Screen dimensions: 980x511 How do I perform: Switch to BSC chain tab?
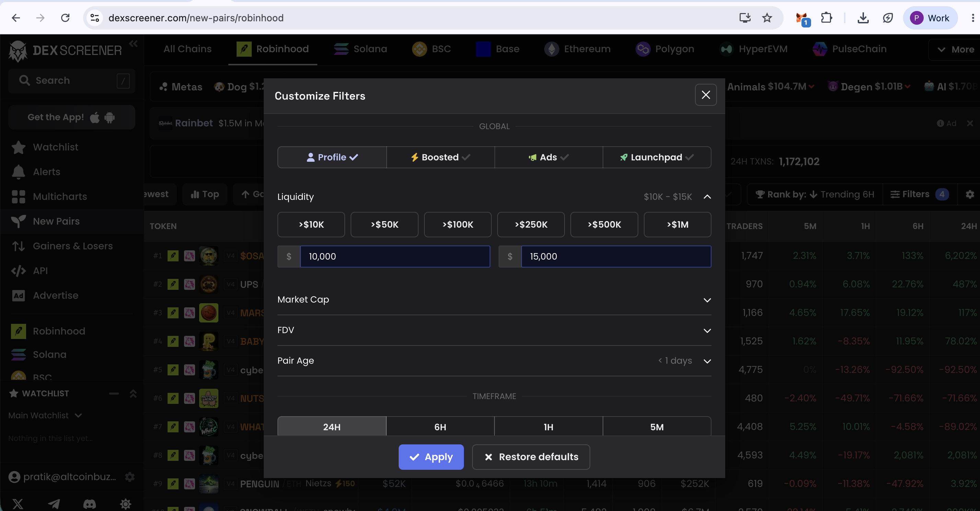431,49
